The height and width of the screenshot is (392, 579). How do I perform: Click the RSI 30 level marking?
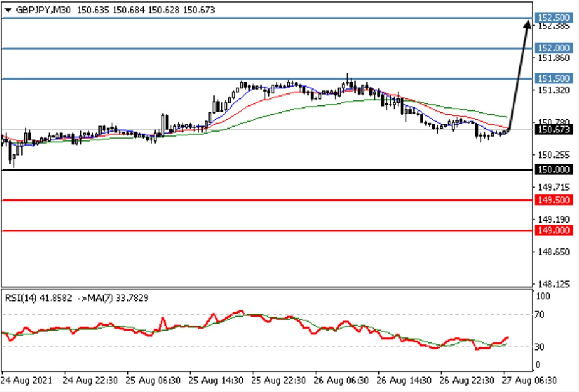point(539,347)
